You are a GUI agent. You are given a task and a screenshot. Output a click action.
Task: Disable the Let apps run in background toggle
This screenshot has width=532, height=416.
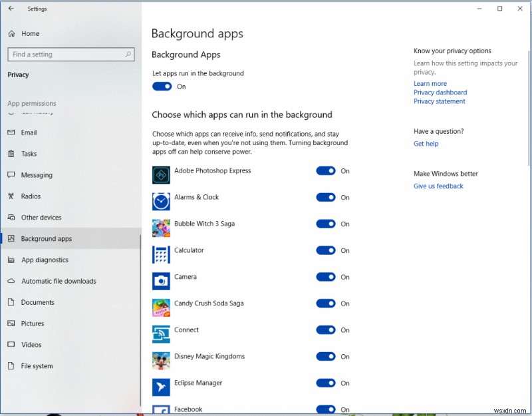[162, 87]
